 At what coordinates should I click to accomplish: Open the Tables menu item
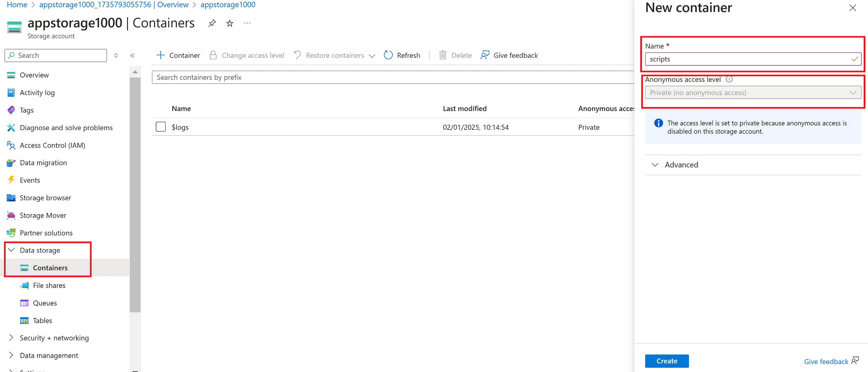43,321
